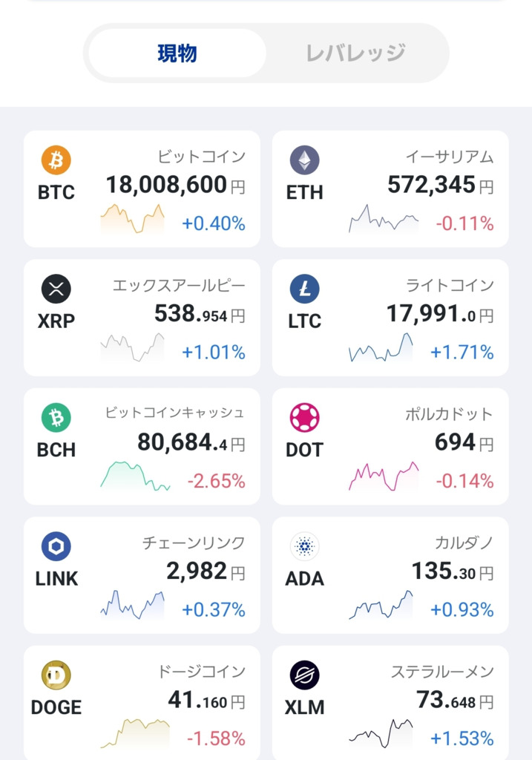
Task: Tap the Bitcoin Cash BCH icon
Action: [x=56, y=418]
